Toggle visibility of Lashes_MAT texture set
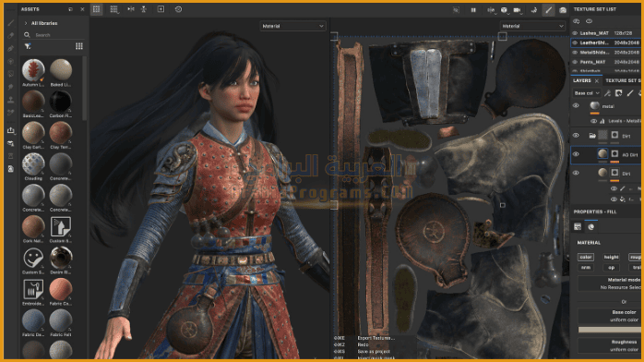Screen dimensions: 644x362 point(575,33)
